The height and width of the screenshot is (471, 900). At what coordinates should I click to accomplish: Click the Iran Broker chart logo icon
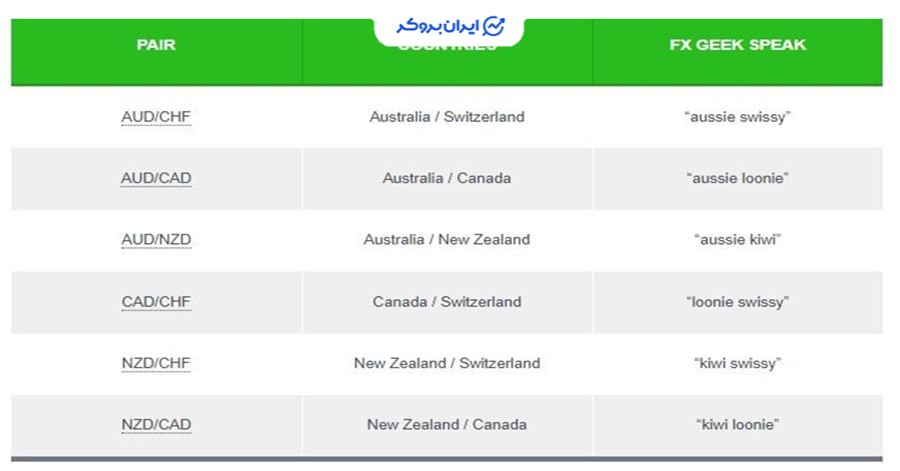[493, 26]
